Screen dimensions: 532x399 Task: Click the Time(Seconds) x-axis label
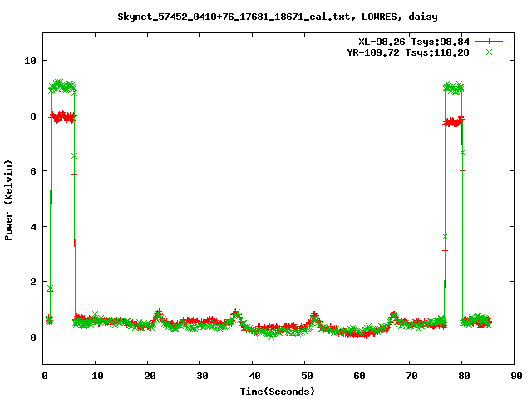pos(278,392)
